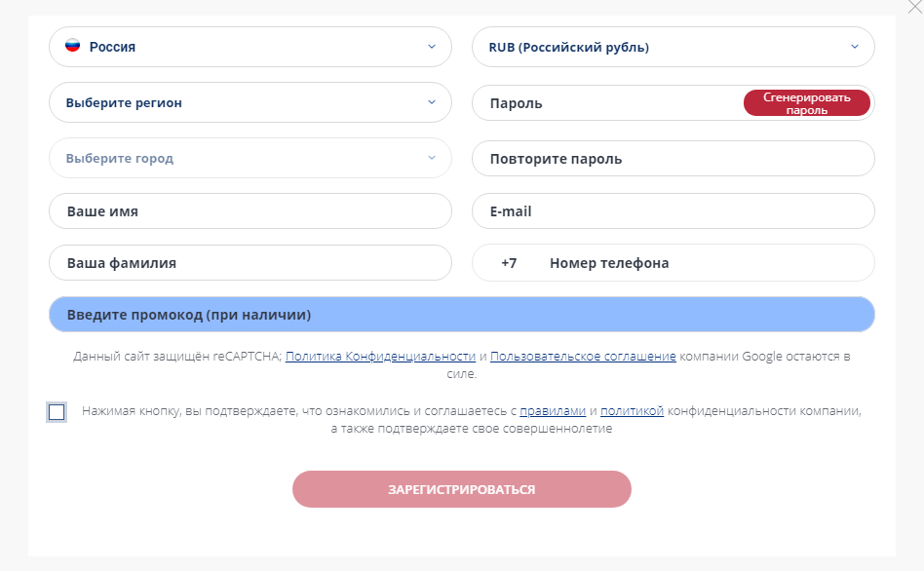Click the Russian flag icon
Image resolution: width=924 pixels, height=571 pixels.
(72, 46)
